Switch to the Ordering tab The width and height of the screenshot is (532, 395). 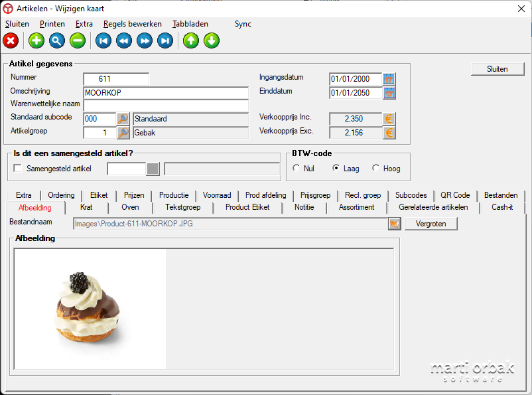(x=61, y=195)
